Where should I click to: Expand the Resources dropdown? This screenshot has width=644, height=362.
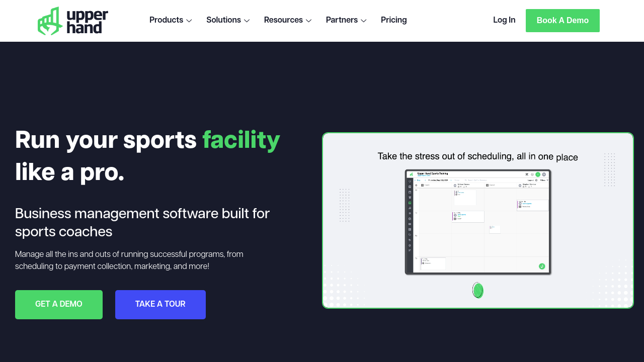pos(287,20)
